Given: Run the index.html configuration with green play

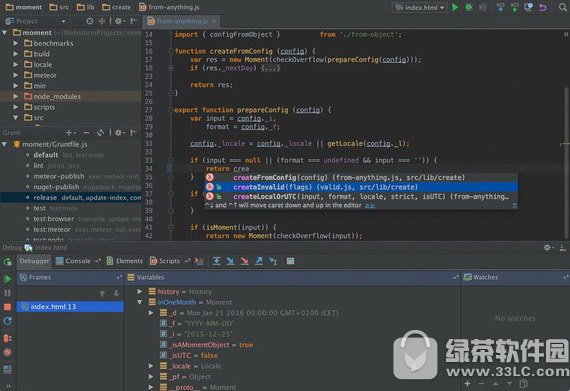Looking at the screenshot, I should tap(455, 7).
